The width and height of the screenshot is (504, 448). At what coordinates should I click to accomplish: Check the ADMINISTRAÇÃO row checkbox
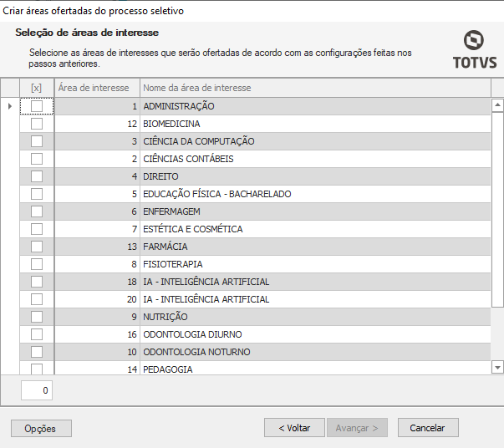[x=37, y=106]
